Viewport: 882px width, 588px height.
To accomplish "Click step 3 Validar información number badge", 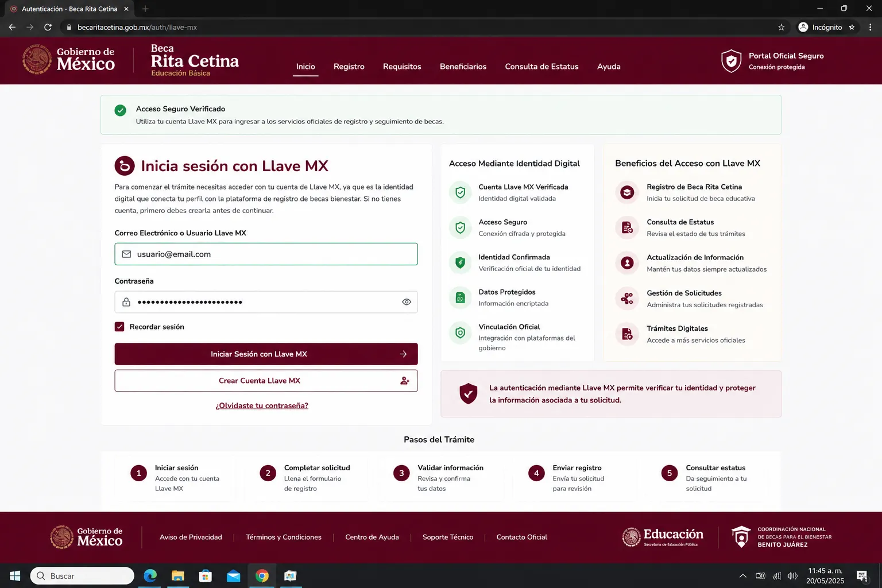I will tap(401, 473).
